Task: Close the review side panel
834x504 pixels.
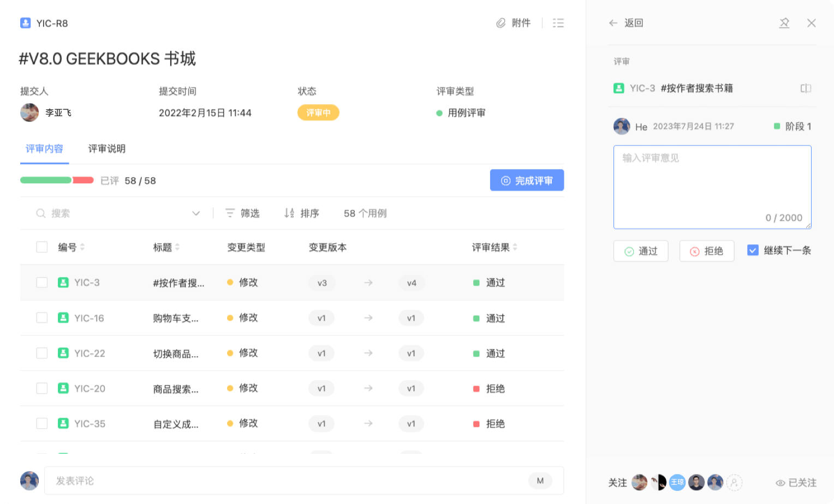Action: tap(812, 23)
